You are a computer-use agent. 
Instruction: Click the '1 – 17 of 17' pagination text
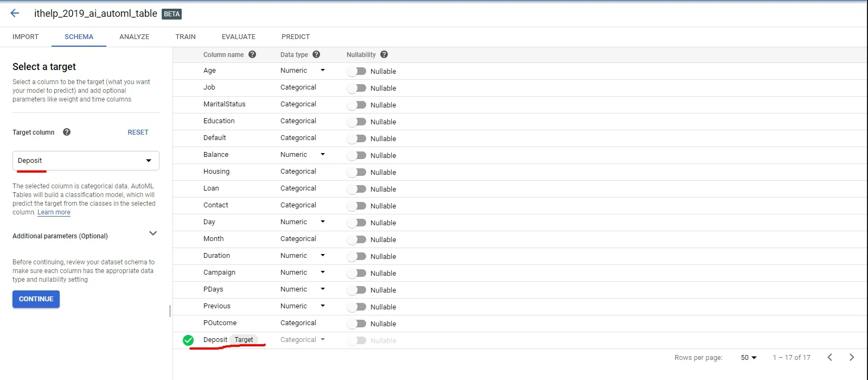[x=792, y=358]
